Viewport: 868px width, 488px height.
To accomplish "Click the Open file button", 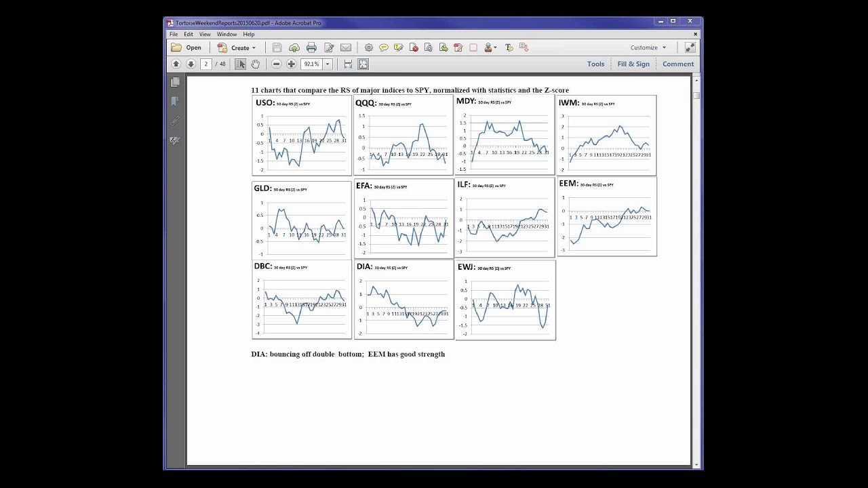I will 186,47.
